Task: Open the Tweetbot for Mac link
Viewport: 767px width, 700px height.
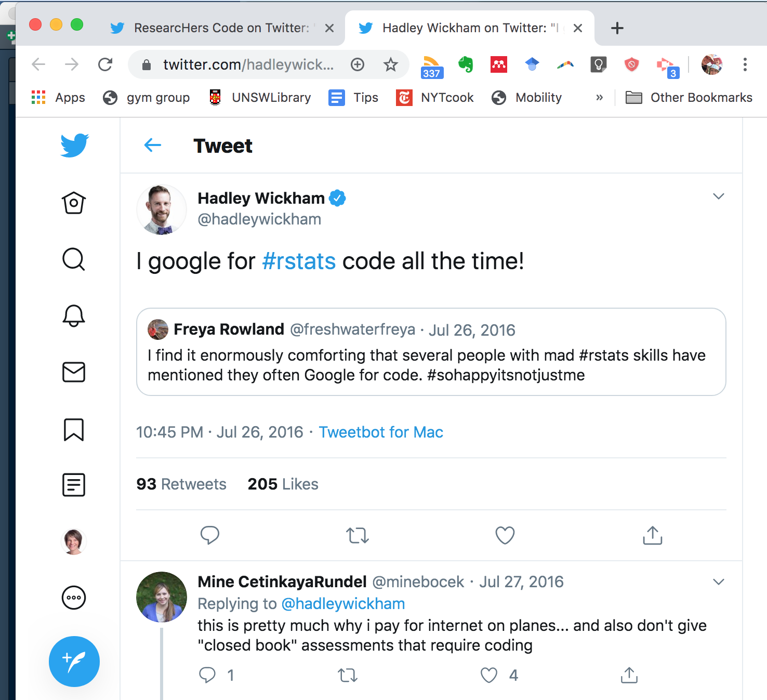Action: (x=381, y=432)
